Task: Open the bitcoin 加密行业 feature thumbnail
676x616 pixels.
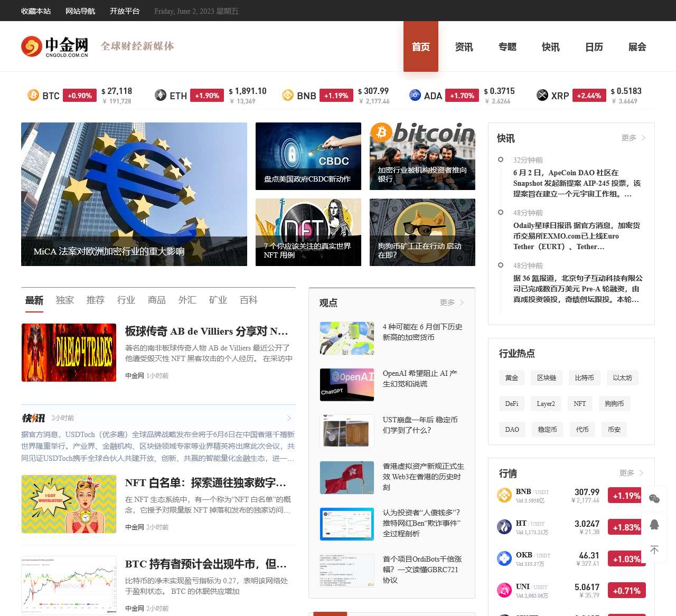Action: pos(422,156)
